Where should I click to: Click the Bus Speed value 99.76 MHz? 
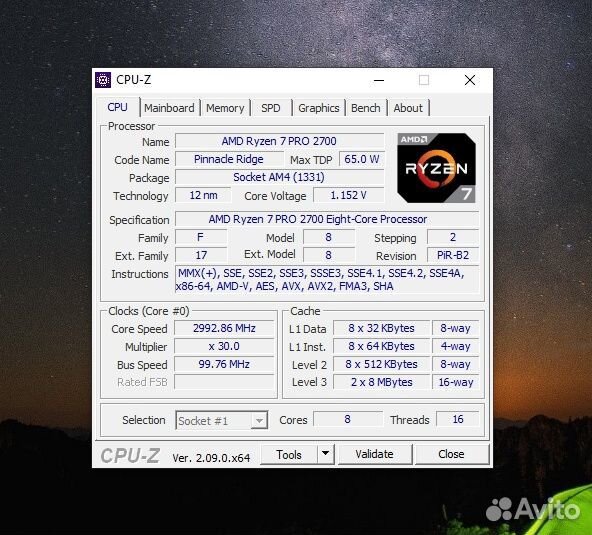click(x=224, y=364)
